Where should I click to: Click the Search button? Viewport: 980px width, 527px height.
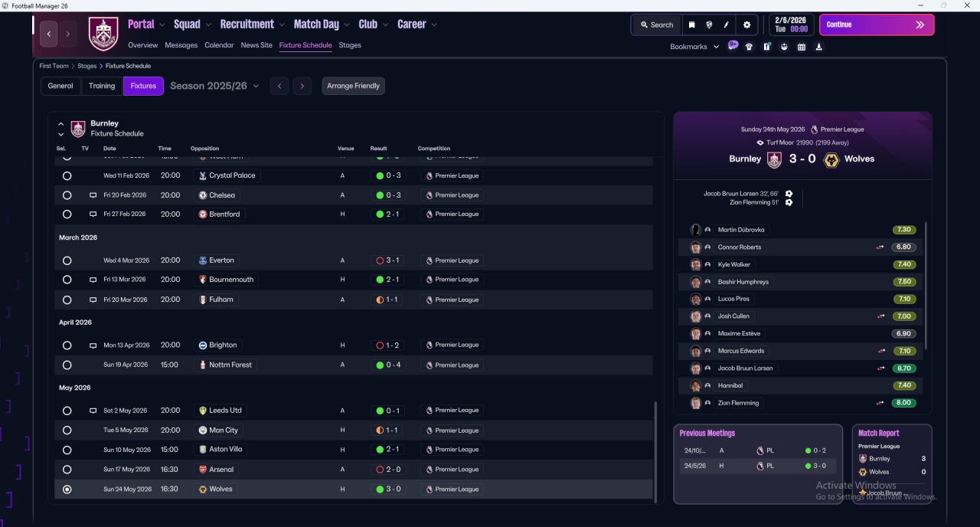pyautogui.click(x=656, y=25)
